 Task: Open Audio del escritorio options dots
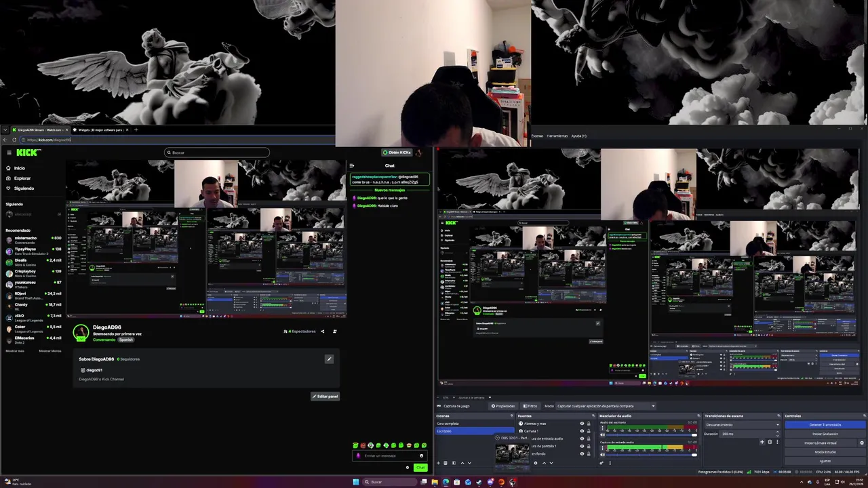tap(602, 428)
